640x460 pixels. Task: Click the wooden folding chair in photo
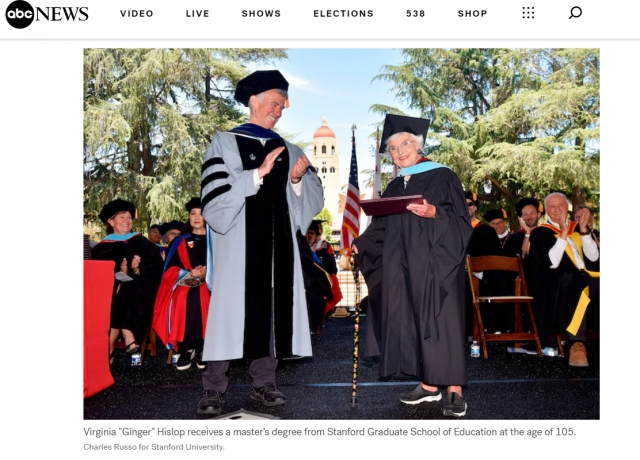[503, 304]
